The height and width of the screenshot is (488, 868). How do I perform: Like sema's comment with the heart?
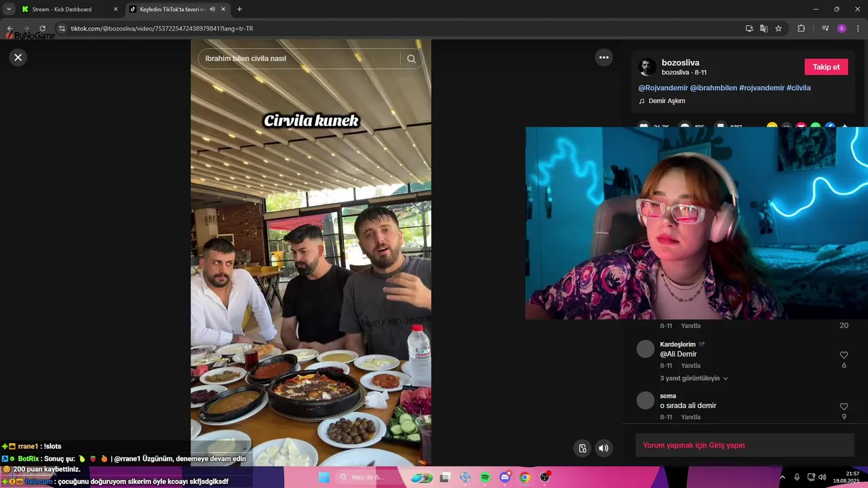pyautogui.click(x=844, y=407)
